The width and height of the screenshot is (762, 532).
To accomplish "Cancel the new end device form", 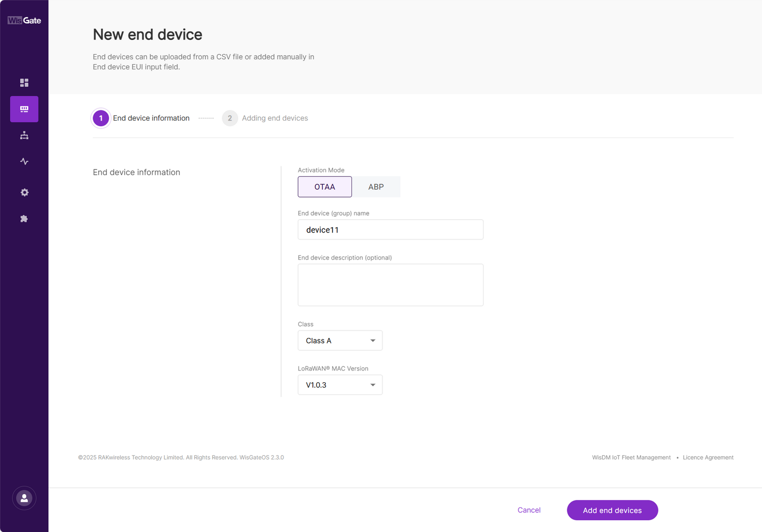I will [x=529, y=510].
